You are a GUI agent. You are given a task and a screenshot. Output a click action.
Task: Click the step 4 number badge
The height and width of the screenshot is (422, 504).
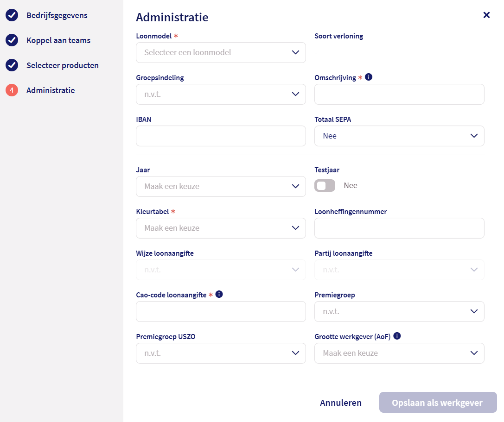pyautogui.click(x=12, y=90)
